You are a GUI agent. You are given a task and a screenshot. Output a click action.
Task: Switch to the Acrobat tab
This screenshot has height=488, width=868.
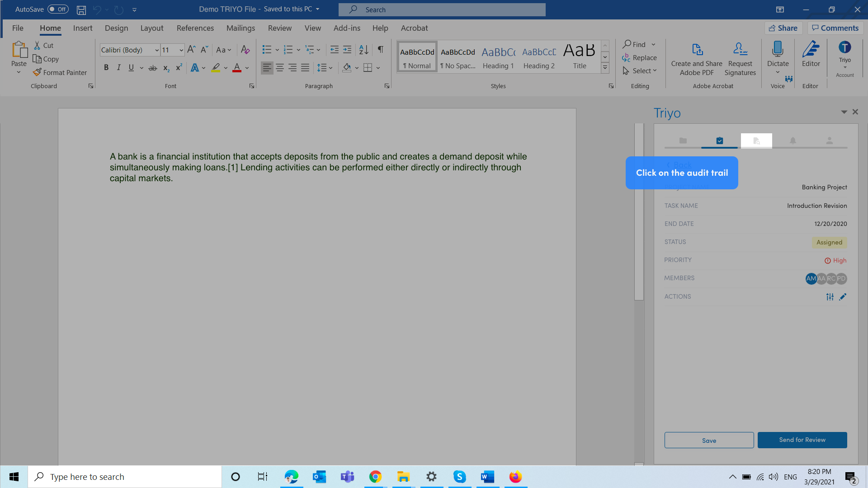pyautogui.click(x=414, y=28)
